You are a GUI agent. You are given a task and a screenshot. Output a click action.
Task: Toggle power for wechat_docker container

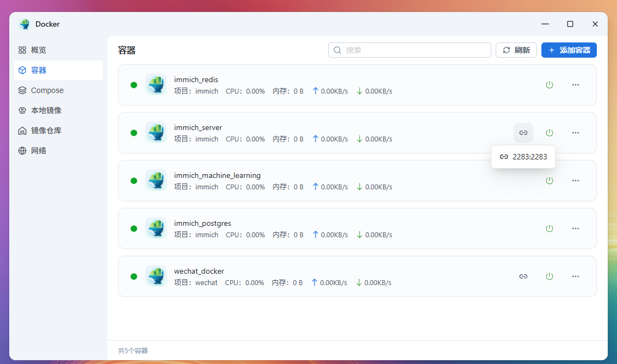pos(550,276)
